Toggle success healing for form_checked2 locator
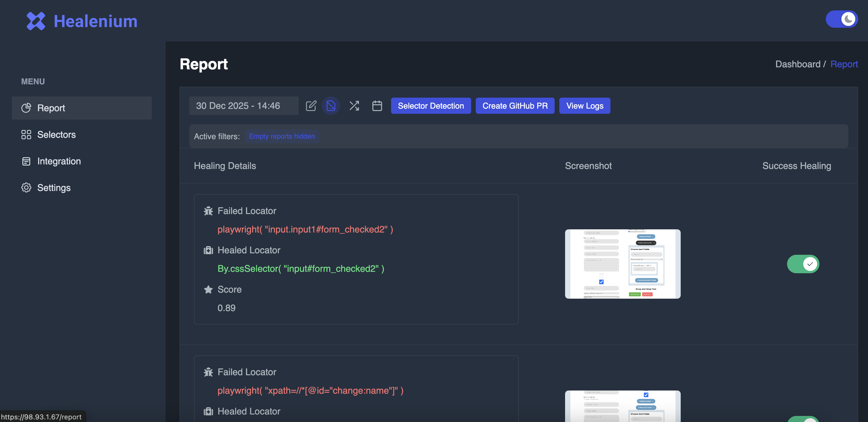This screenshot has width=868, height=422. tap(803, 264)
